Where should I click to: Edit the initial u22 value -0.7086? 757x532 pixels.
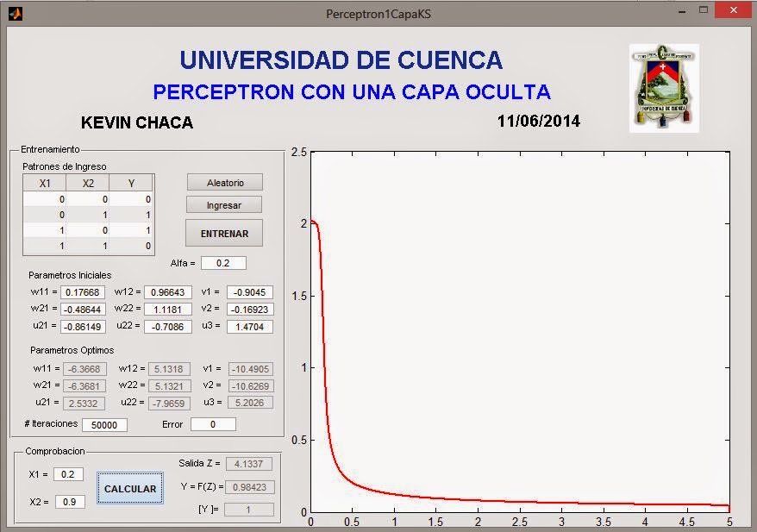[x=168, y=326]
